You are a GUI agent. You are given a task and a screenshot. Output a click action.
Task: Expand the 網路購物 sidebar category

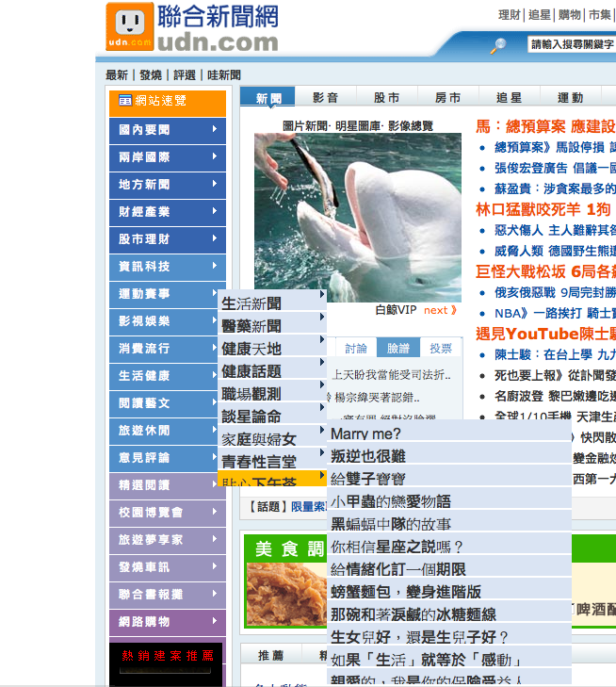(x=167, y=622)
